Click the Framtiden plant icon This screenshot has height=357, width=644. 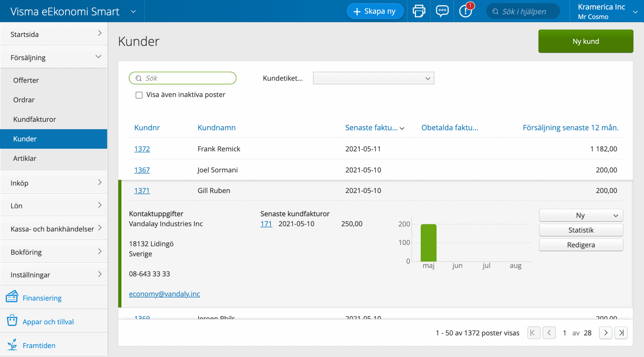(x=12, y=345)
